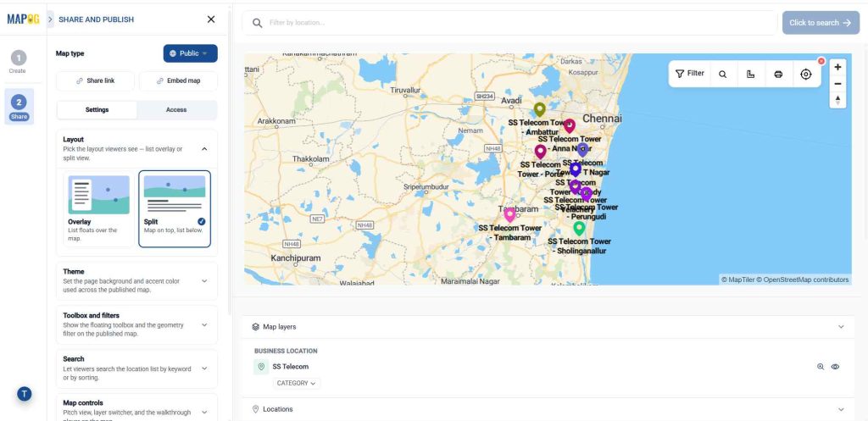This screenshot has height=421, width=868.
Task: Dismiss the red close badge on toolbox
Action: 821,61
